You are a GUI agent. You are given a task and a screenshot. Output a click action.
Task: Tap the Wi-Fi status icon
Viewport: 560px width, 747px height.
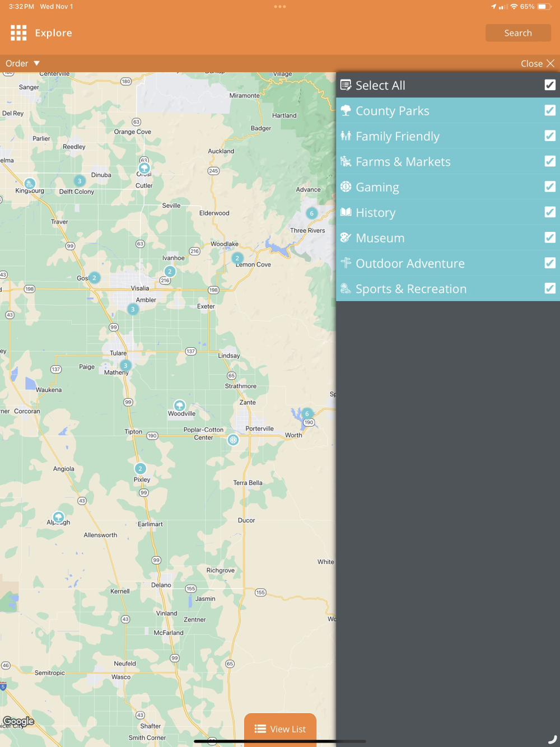point(514,7)
